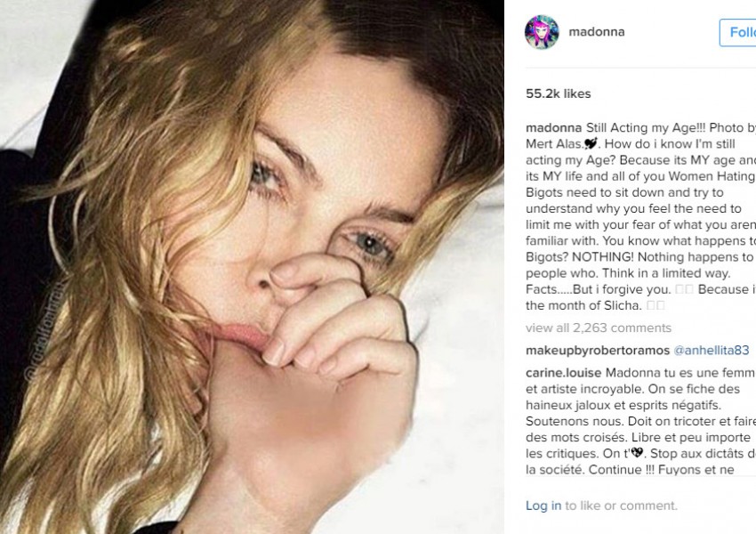Click the Follow button
The height and width of the screenshot is (534, 756).
pos(737,32)
